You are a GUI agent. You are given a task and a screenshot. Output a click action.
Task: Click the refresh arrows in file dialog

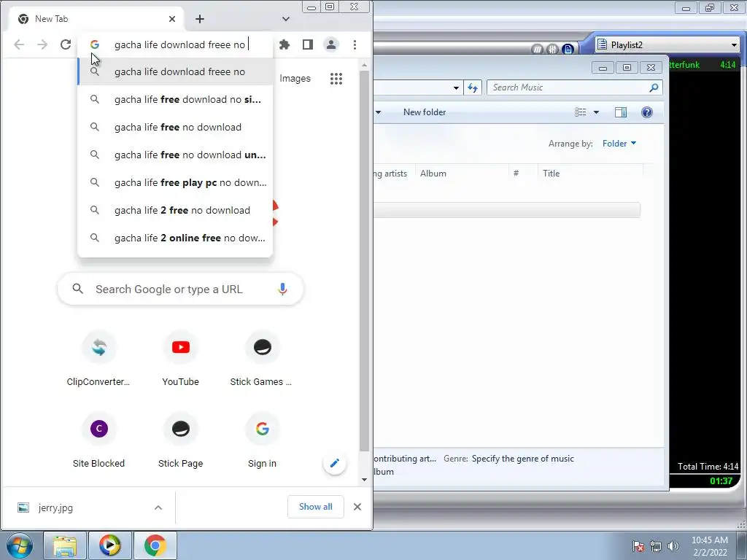473,87
